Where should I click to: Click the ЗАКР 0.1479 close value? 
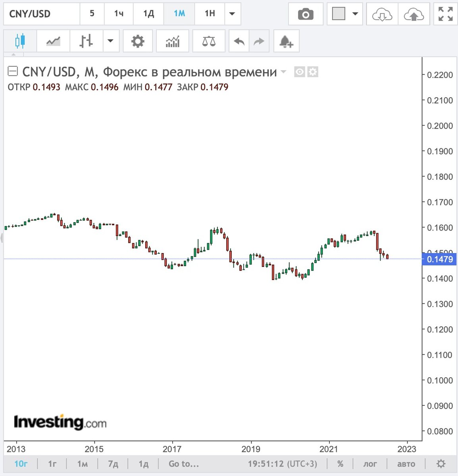(203, 87)
